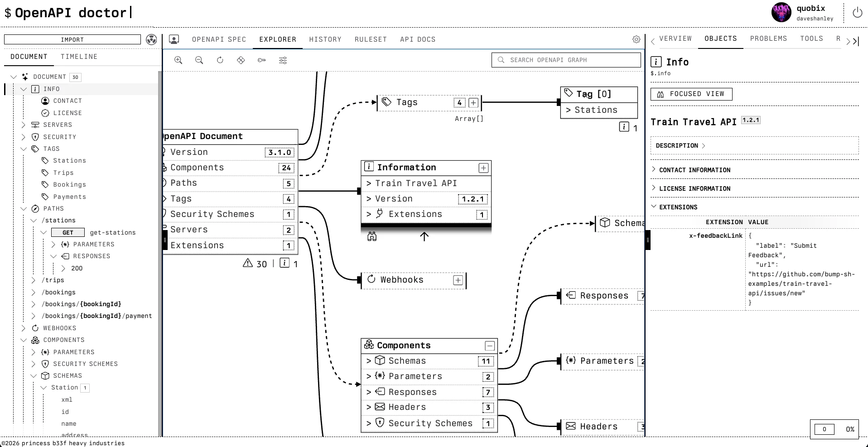Collapse the Extensions section in Info panel

click(x=678, y=207)
